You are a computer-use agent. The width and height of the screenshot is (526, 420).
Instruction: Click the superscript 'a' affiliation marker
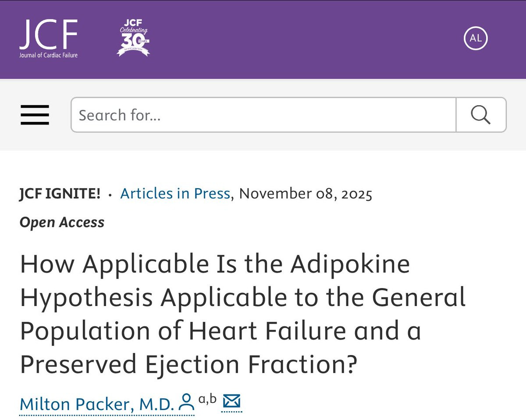(x=202, y=399)
